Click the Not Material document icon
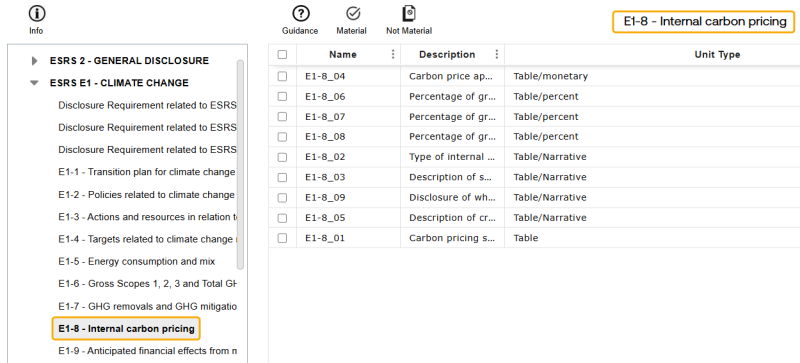 [409, 14]
